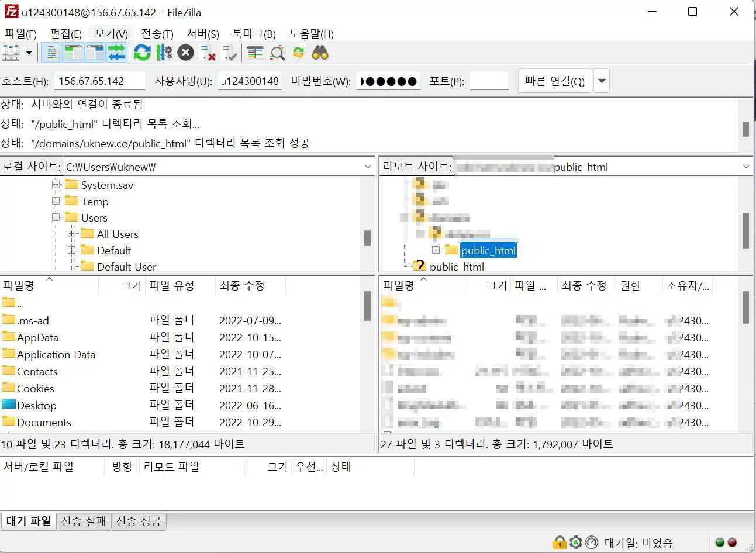Sort local files by 최종 수정 column
The image size is (756, 553).
(x=250, y=285)
